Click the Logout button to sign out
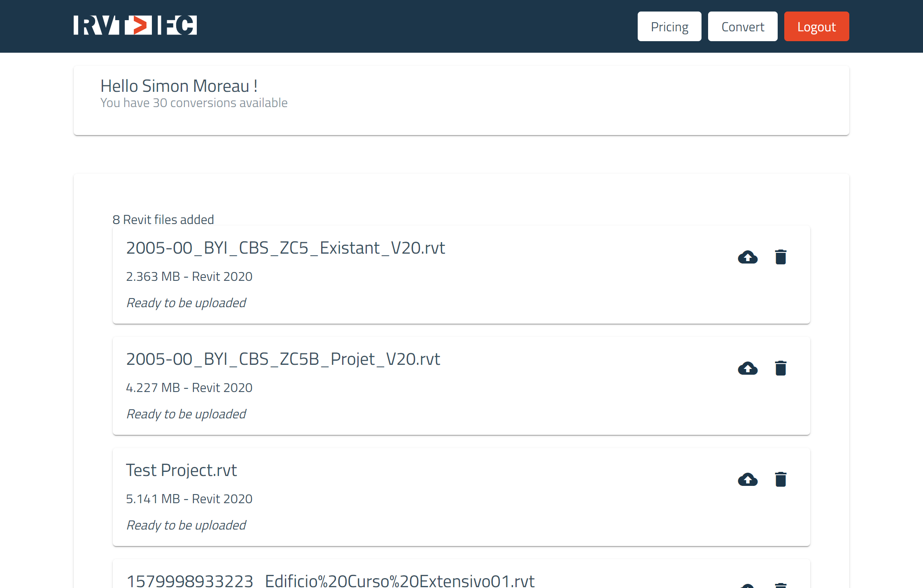Image resolution: width=923 pixels, height=588 pixels. (x=817, y=26)
